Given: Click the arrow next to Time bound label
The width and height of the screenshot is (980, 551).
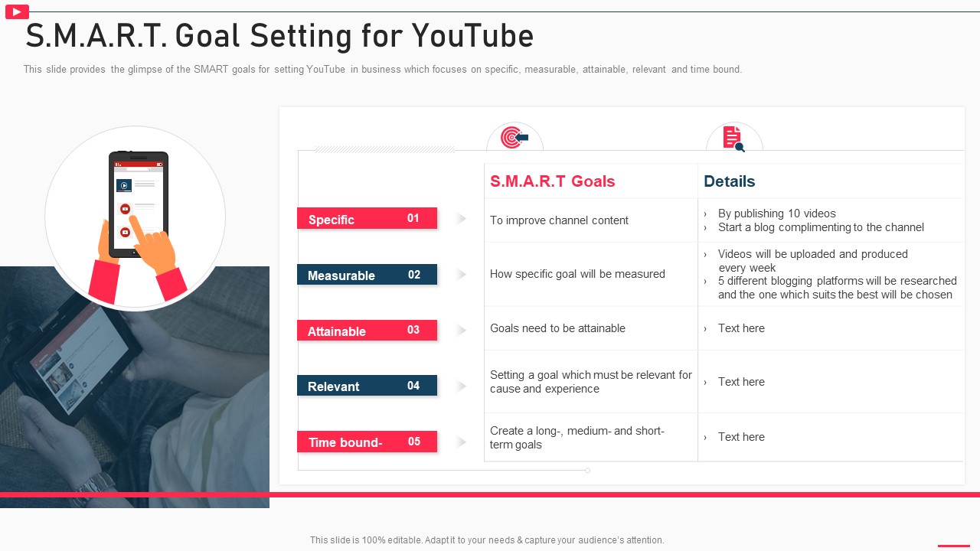Looking at the screenshot, I should click(461, 442).
